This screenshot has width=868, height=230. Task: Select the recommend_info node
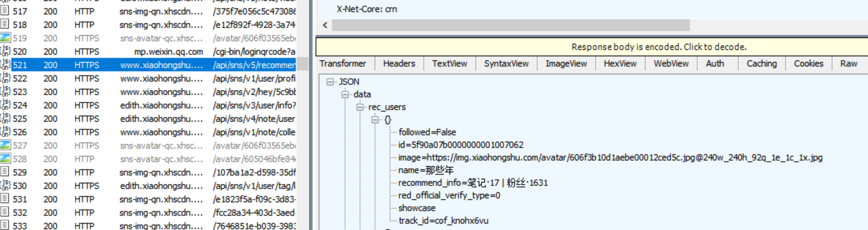coord(473,183)
